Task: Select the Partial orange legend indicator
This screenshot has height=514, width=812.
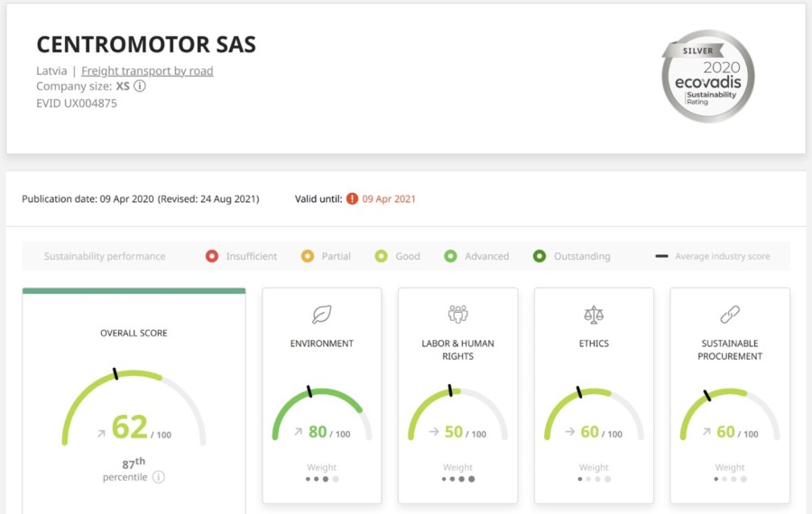Action: point(308,256)
